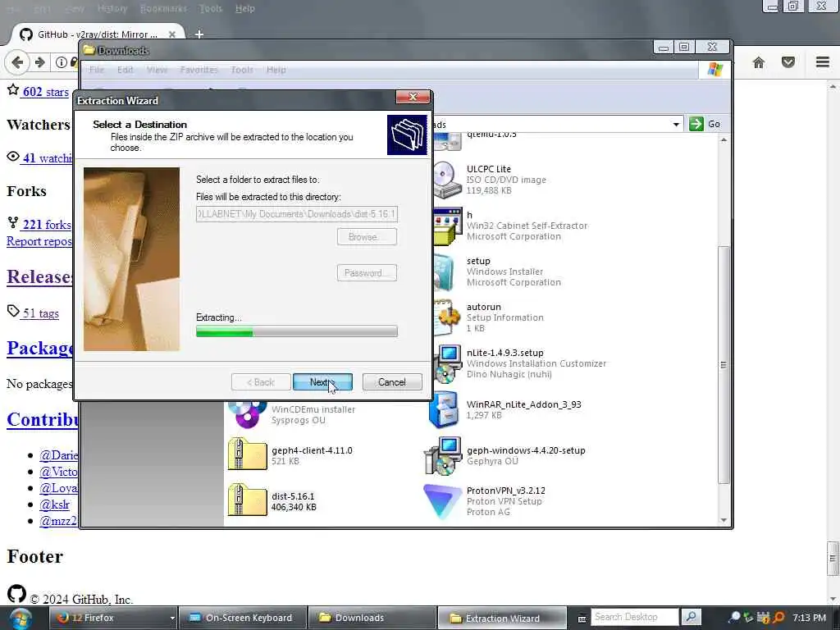Click the GitHub logo in the footer

coord(16,594)
